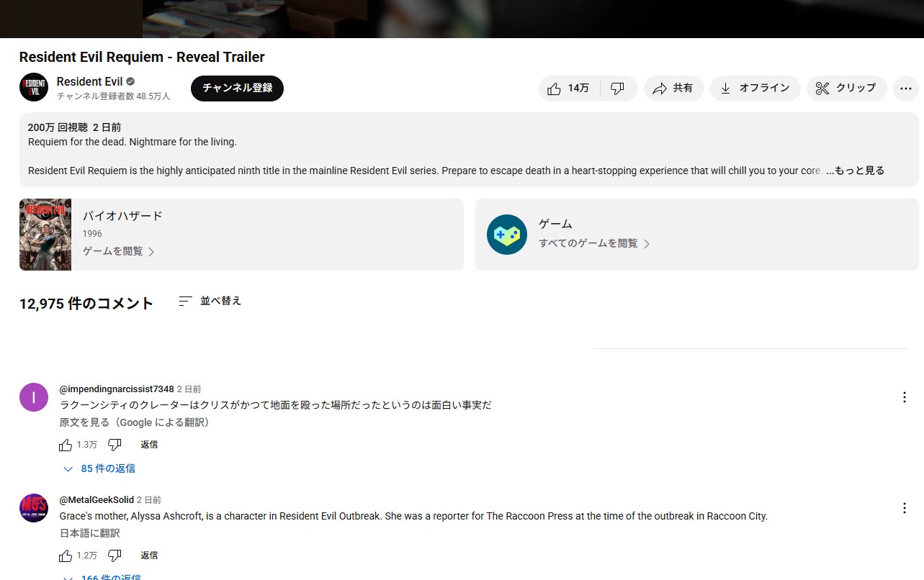
Task: Click the timestamp on @MetalGeekSolid comment
Action: point(149,500)
